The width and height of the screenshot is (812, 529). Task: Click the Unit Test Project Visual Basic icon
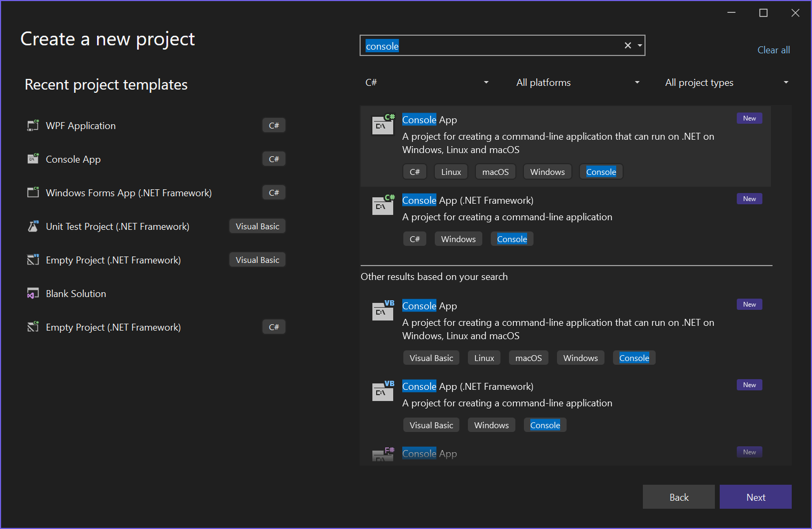[x=33, y=226]
